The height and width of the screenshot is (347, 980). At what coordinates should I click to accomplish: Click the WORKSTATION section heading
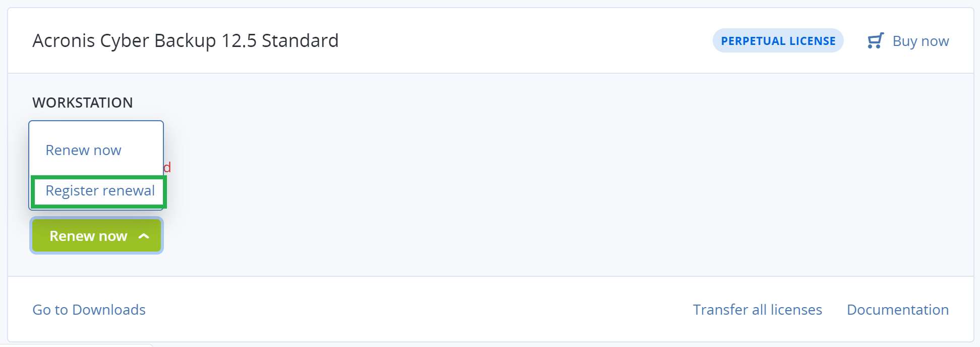coord(83,103)
